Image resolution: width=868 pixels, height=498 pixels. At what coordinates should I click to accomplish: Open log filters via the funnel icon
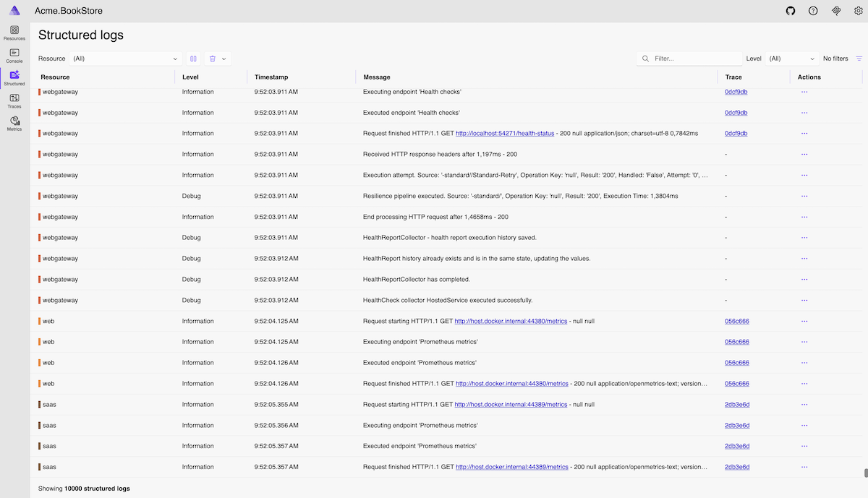coord(859,59)
